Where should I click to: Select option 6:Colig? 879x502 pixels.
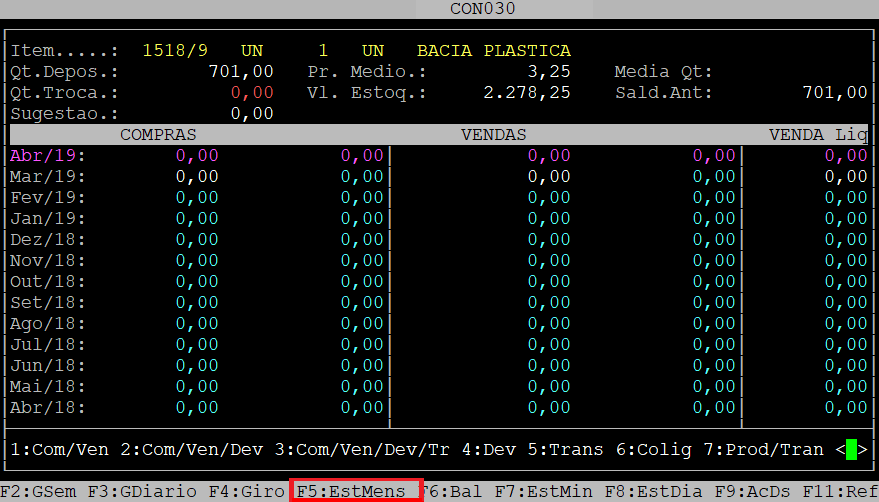pos(653,450)
